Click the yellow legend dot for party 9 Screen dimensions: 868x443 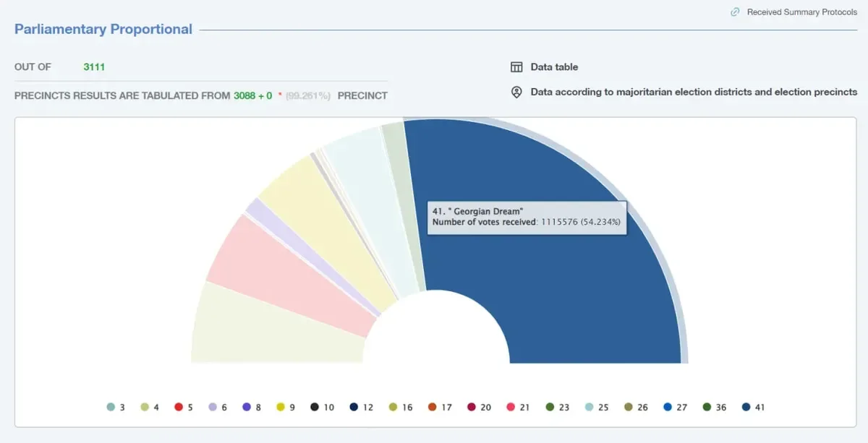point(281,408)
